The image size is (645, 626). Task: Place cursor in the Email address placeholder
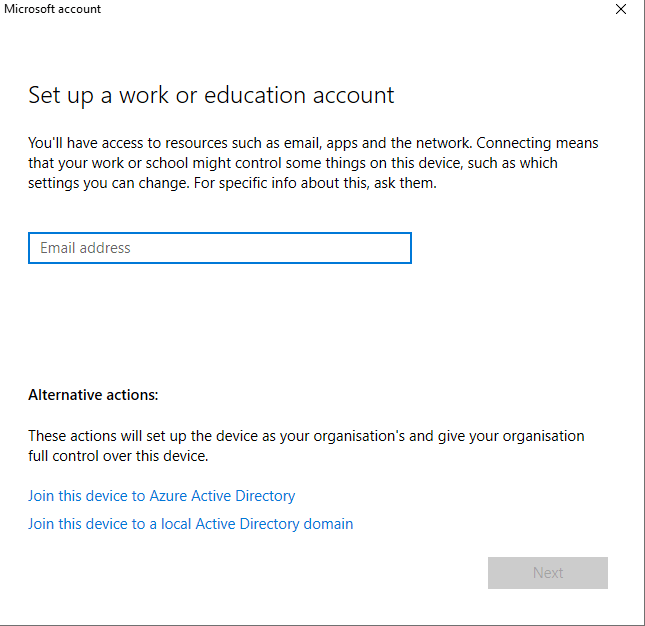point(86,248)
